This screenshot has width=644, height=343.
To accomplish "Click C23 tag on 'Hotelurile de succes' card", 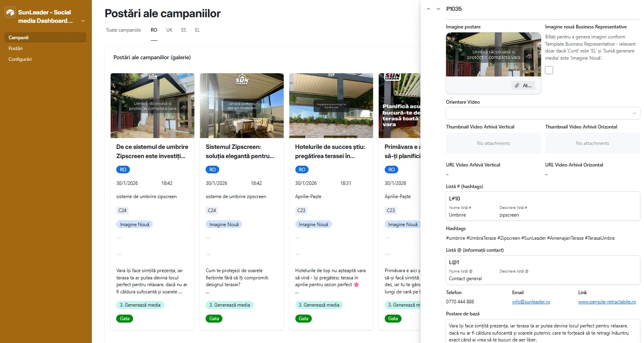I will pos(301,211).
